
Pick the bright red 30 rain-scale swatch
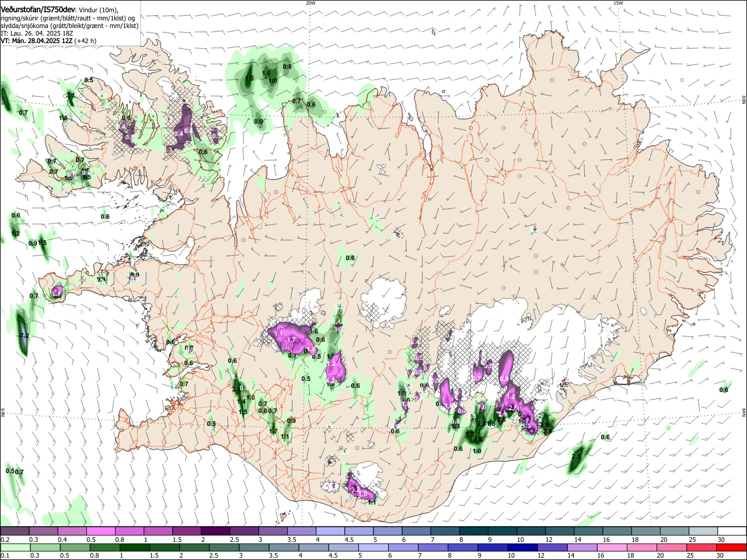tap(731, 547)
